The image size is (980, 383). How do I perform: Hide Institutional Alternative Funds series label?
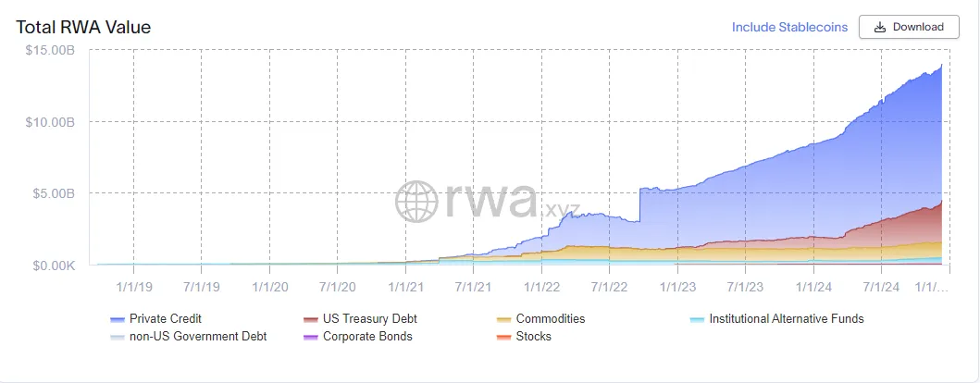[x=787, y=319]
